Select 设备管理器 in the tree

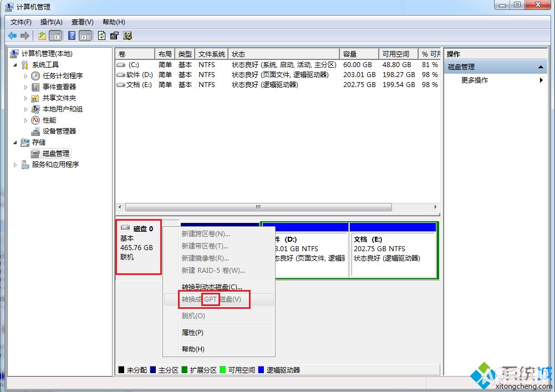point(59,131)
